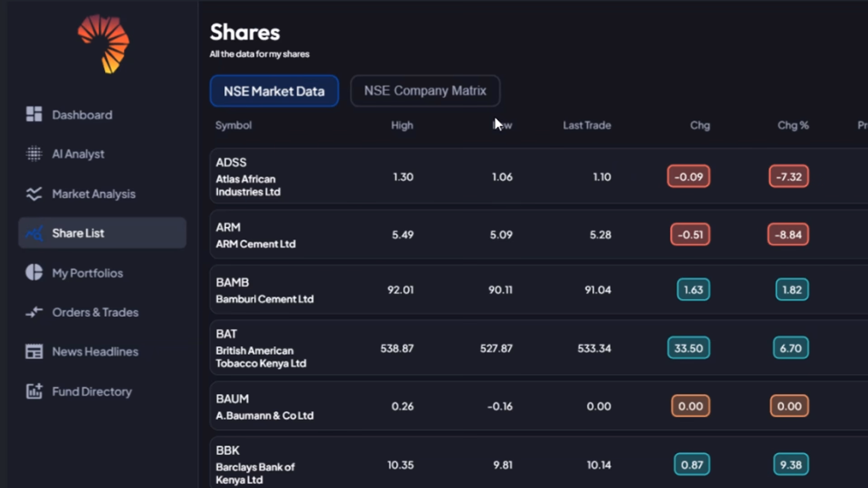Click the Market Analysis trend icon
This screenshot has height=488, width=868.
coord(34,194)
